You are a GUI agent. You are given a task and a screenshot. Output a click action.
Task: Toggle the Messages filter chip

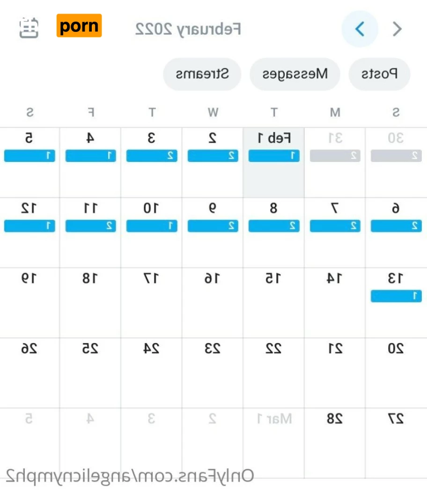[294, 74]
